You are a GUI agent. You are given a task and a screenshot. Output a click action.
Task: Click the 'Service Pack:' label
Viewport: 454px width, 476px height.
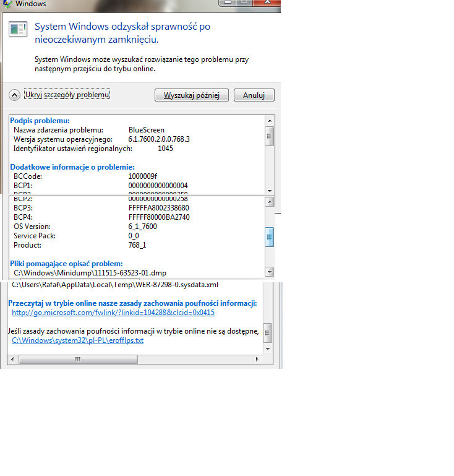pyautogui.click(x=35, y=236)
